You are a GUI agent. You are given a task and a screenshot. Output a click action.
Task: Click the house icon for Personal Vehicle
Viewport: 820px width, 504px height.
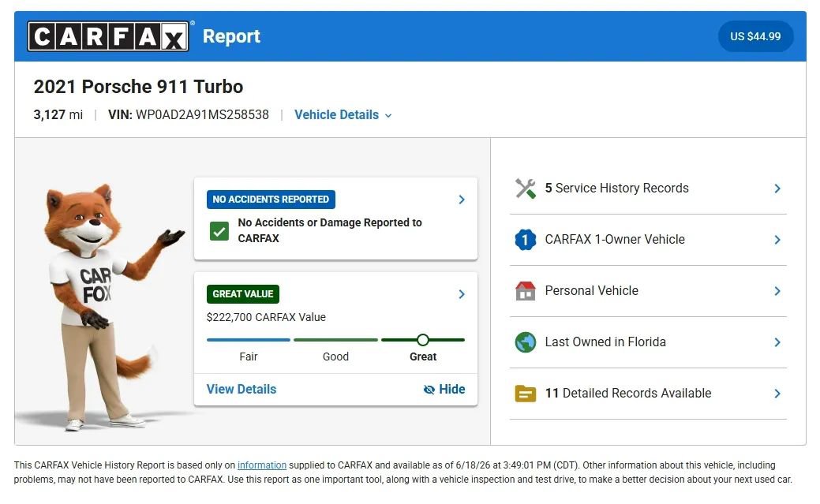525,291
